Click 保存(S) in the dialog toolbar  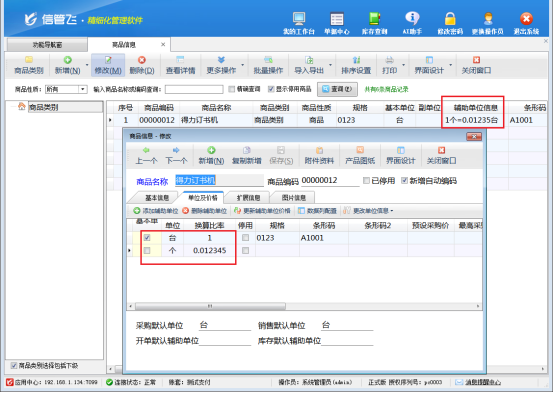(x=281, y=156)
